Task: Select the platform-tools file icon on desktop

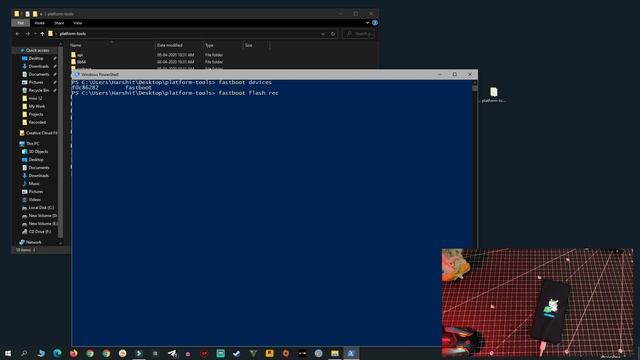Action: [x=494, y=95]
